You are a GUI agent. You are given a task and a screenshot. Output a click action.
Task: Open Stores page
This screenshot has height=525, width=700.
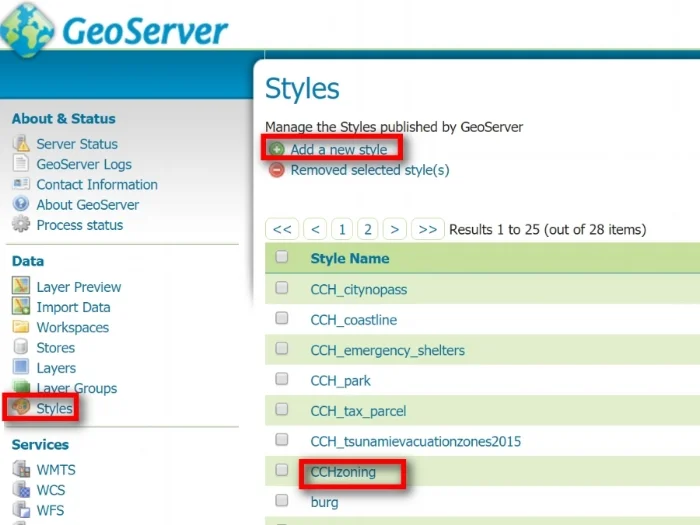(x=55, y=348)
